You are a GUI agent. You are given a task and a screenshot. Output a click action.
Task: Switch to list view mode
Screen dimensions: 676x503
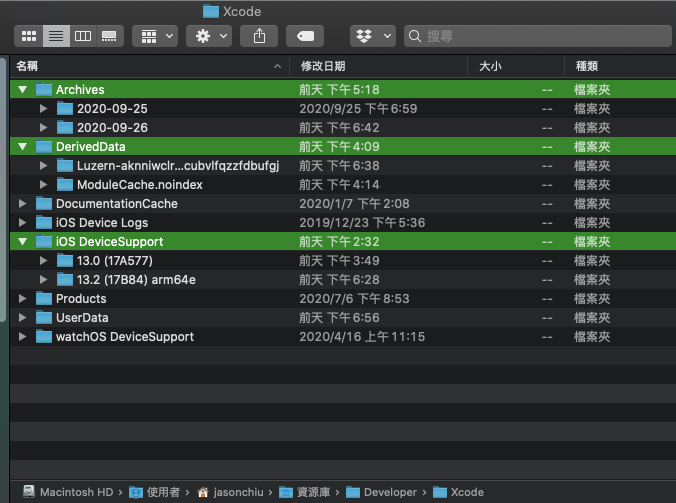click(56, 36)
